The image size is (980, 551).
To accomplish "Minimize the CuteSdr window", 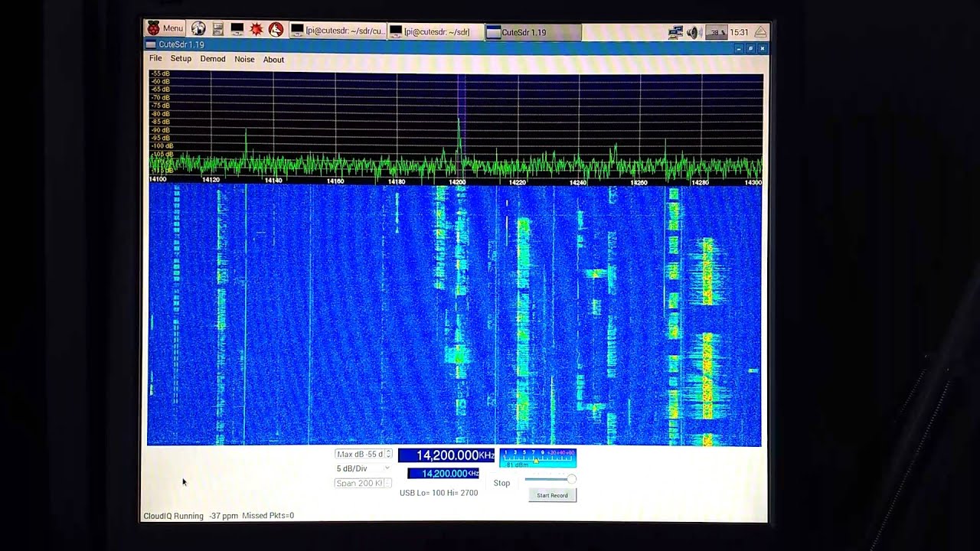I will [x=739, y=48].
